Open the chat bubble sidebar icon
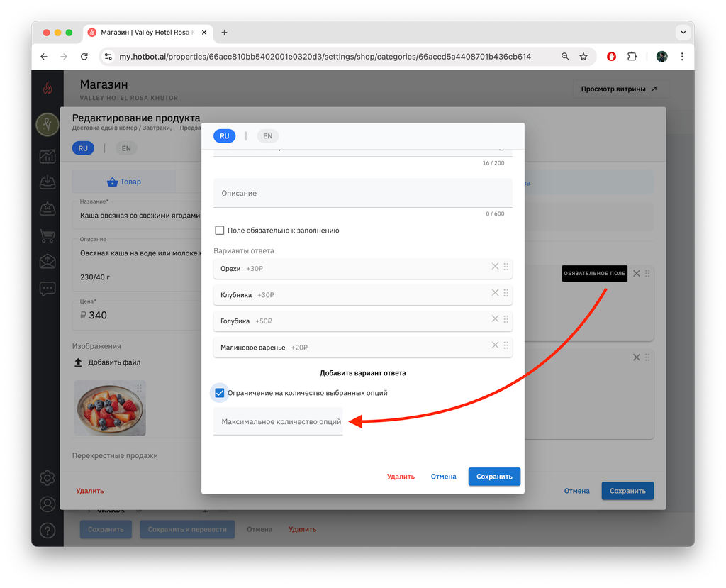 coord(48,289)
